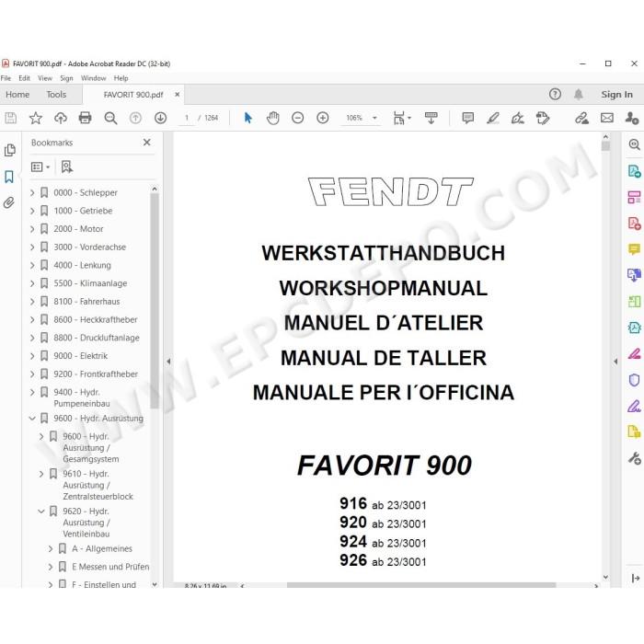Click the Save file toolbar icon

point(11,119)
